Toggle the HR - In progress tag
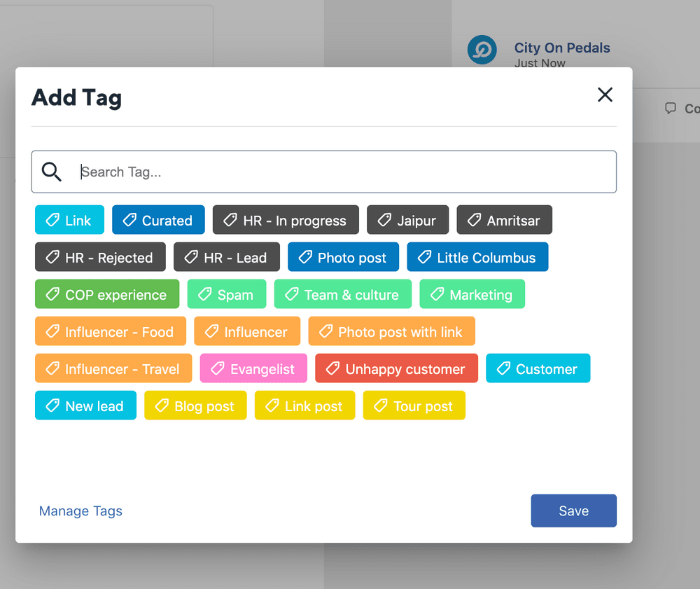This screenshot has width=700, height=589. 286,220
